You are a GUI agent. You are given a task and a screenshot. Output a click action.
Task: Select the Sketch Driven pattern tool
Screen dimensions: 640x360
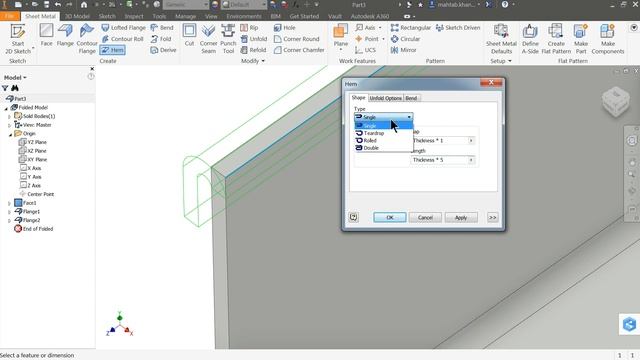[458, 28]
